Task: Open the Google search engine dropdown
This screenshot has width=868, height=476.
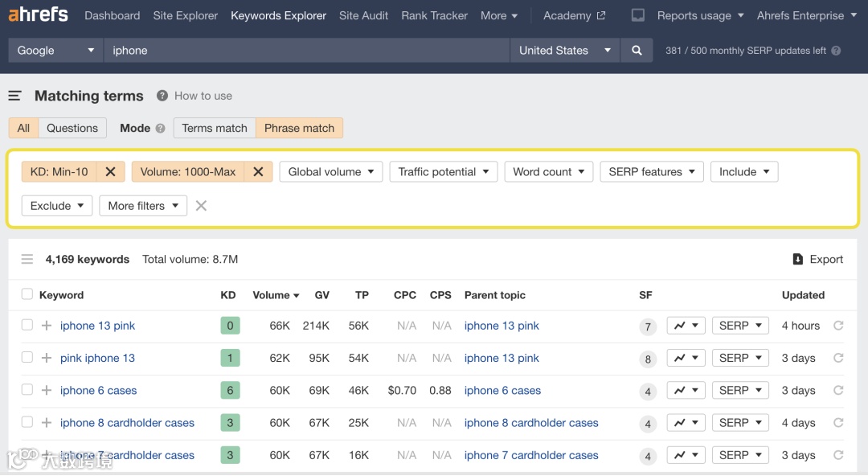Action: click(55, 51)
